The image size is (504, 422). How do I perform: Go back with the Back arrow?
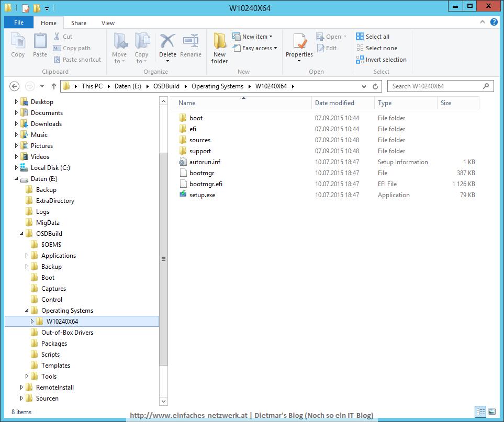coord(15,86)
